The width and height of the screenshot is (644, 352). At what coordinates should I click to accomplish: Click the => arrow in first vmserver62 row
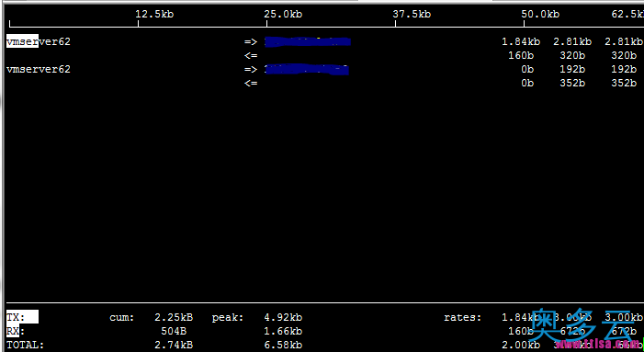tap(251, 41)
